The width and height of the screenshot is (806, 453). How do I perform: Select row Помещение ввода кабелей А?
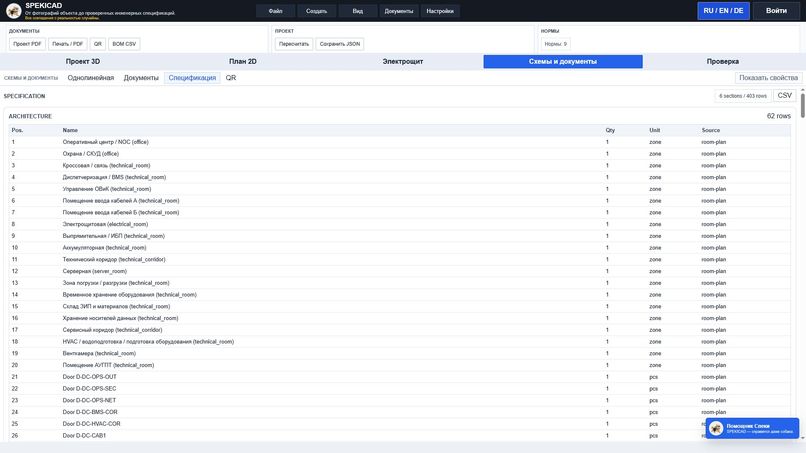click(x=399, y=201)
